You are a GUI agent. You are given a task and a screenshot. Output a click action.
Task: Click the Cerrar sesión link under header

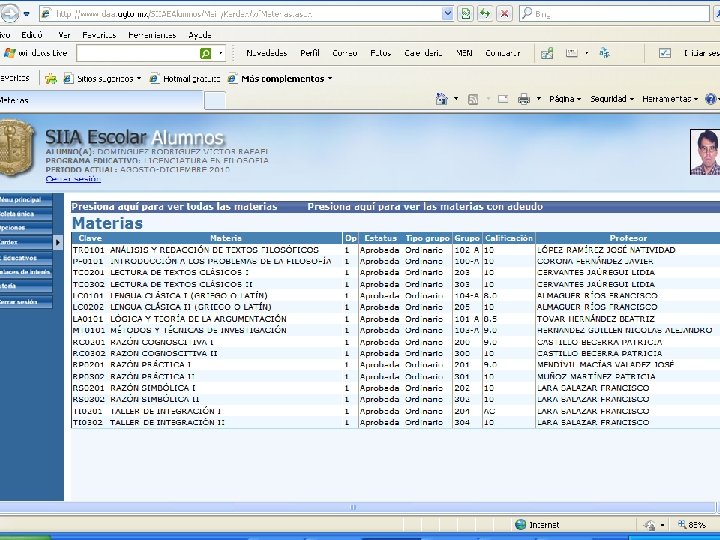73,179
